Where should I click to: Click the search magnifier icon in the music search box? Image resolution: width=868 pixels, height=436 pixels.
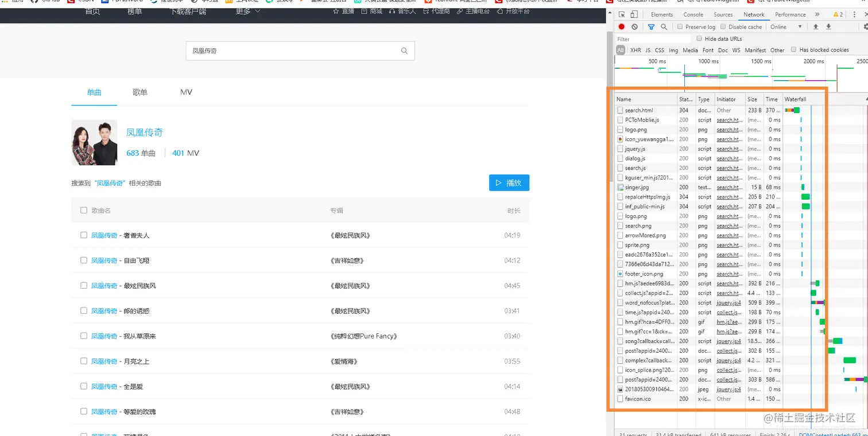(x=404, y=51)
